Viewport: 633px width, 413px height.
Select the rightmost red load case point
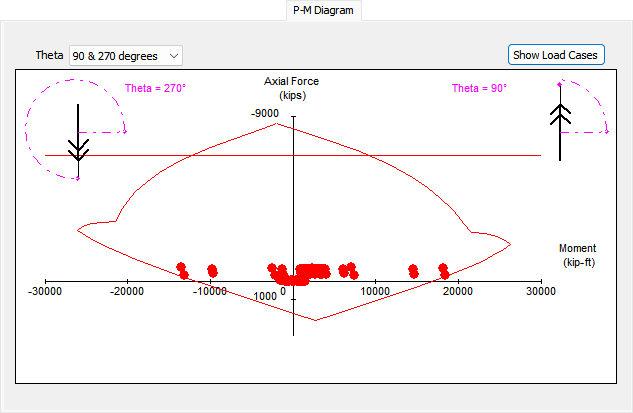tap(443, 270)
